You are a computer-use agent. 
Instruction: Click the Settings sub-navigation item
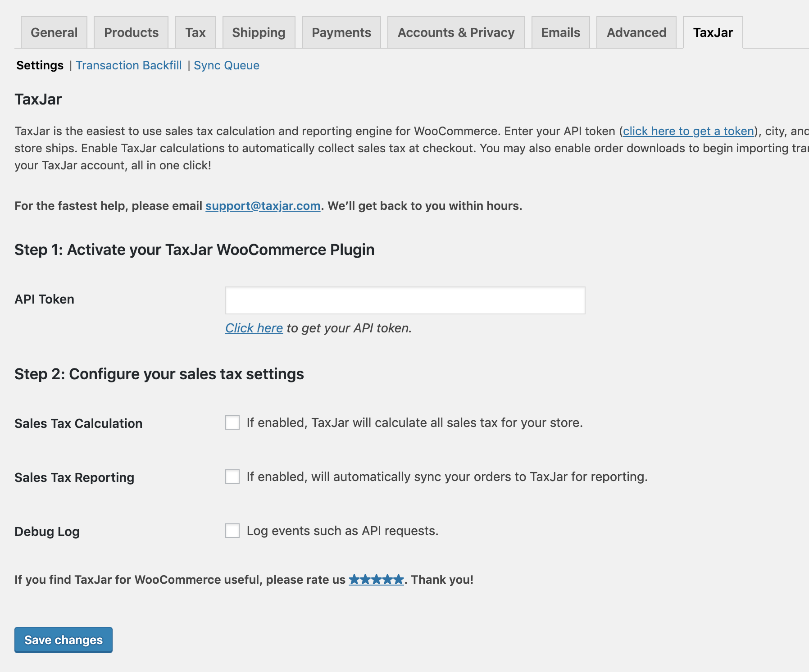pyautogui.click(x=40, y=65)
